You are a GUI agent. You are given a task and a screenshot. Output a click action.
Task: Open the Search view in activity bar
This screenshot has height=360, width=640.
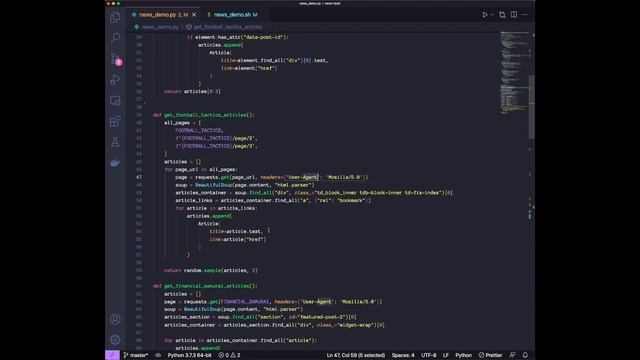115,38
